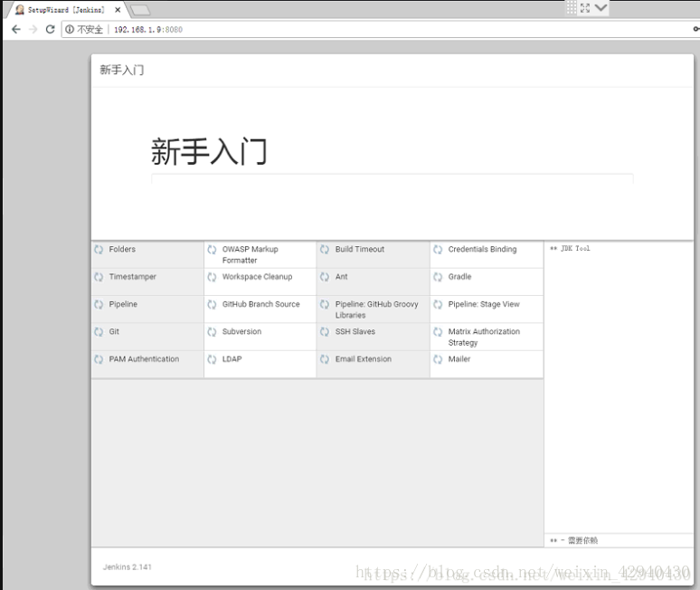
Task: Click the Mailer plugin name
Action: point(459,359)
